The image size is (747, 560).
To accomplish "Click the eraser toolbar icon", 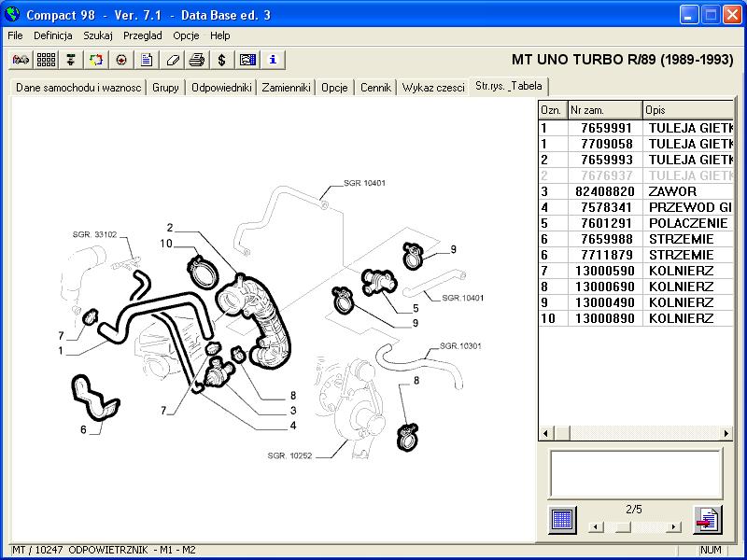I will 172,60.
